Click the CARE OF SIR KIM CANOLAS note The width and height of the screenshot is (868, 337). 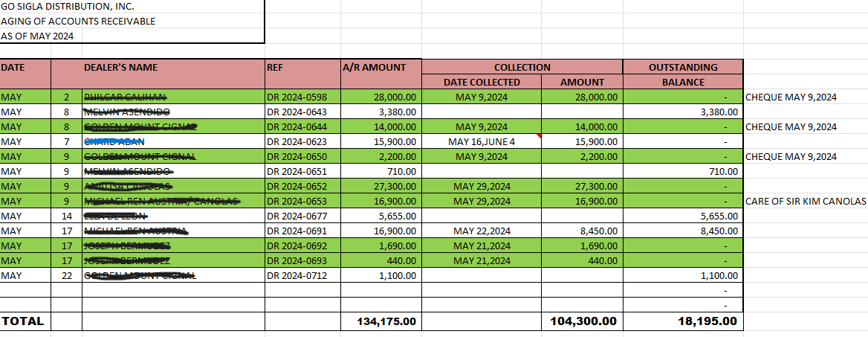(806, 201)
